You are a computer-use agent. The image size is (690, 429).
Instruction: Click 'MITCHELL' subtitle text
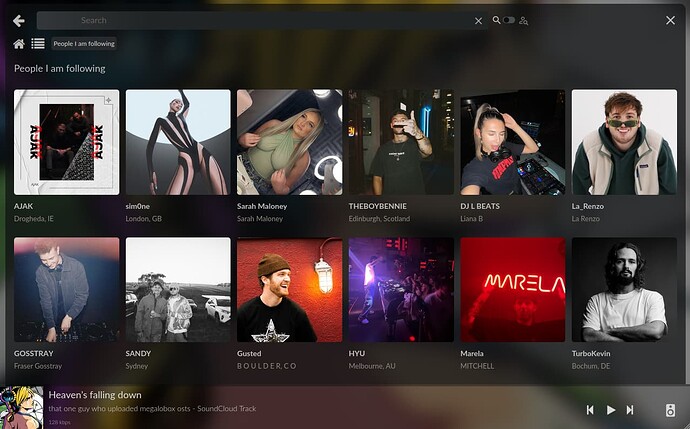pyautogui.click(x=477, y=366)
